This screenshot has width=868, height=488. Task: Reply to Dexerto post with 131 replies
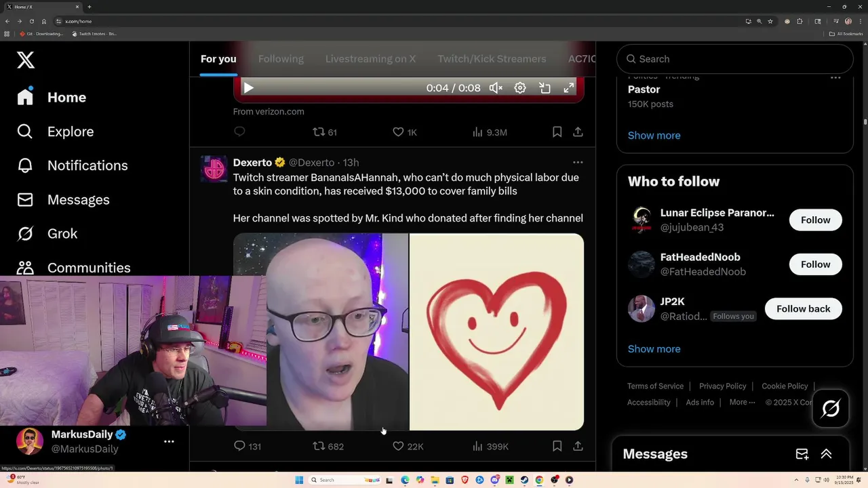[248, 446]
